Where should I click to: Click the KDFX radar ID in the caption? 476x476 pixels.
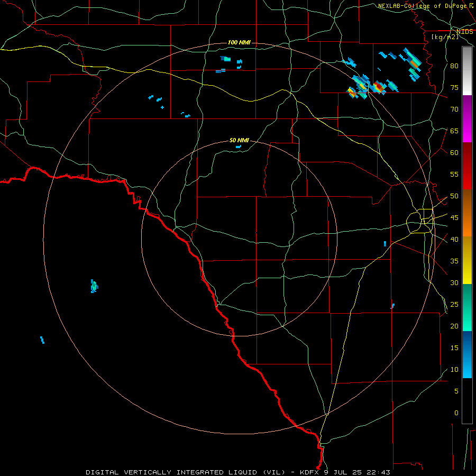[310, 472]
